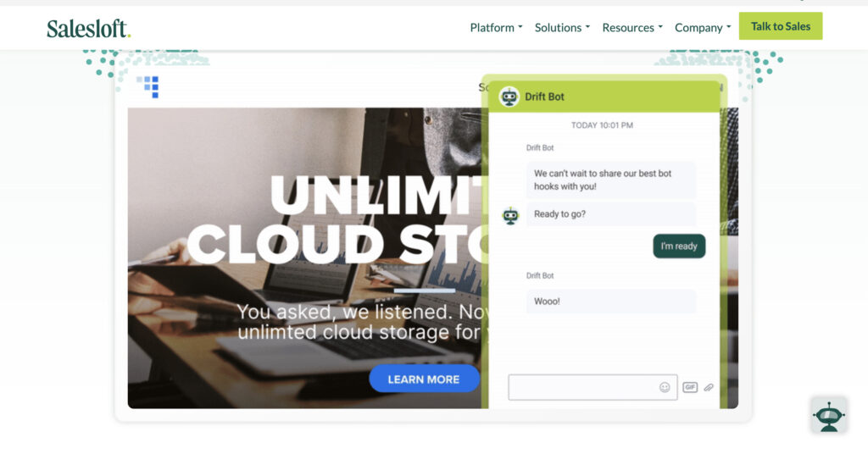Expand the Solutions menu

562,27
